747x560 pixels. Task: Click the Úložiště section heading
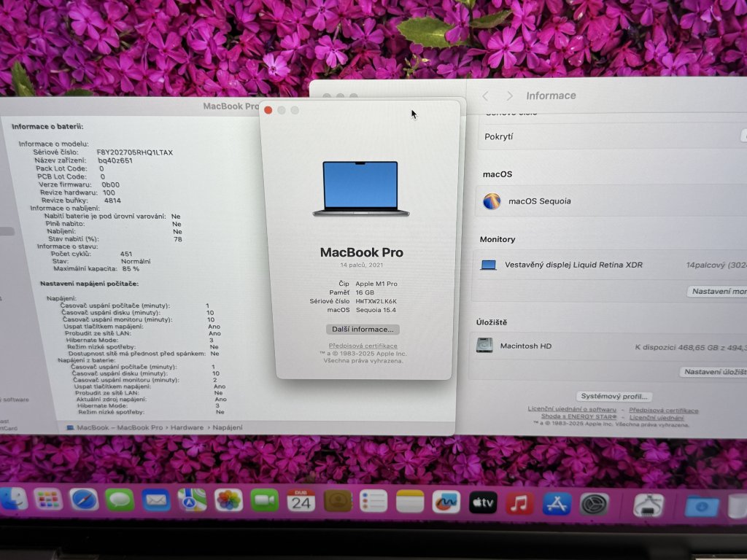(491, 322)
